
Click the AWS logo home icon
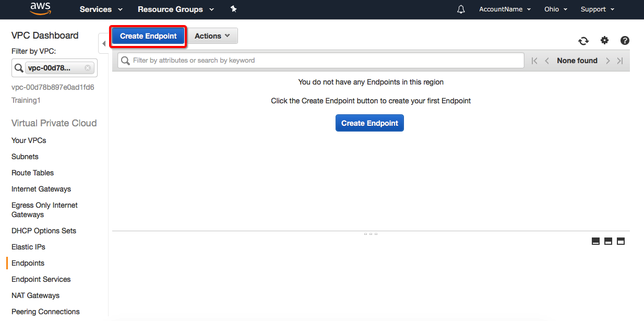(40, 8)
